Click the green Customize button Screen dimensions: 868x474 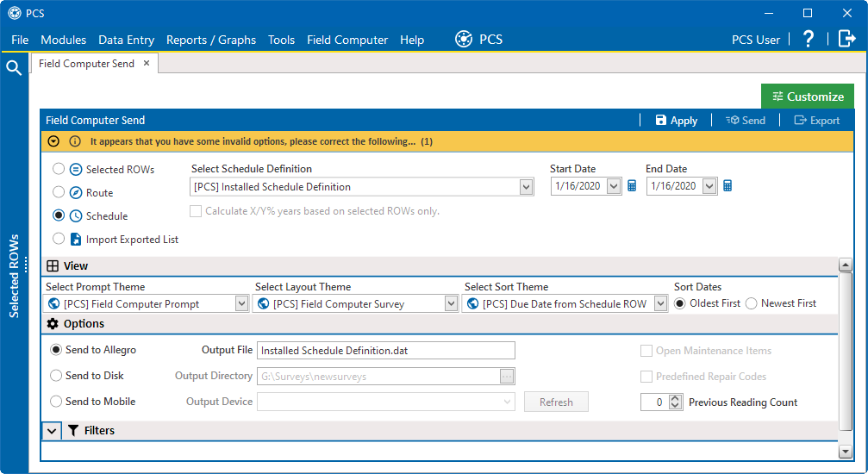pos(808,97)
